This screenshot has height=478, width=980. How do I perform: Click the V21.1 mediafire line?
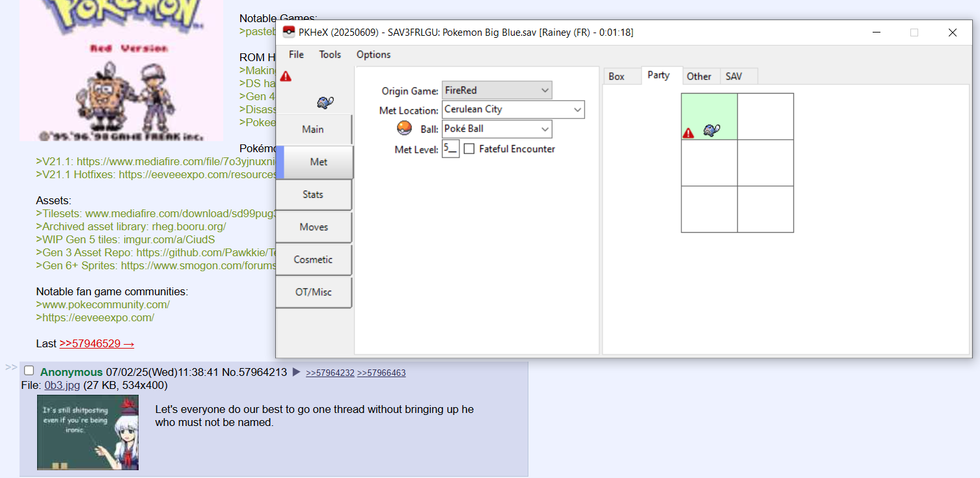156,161
